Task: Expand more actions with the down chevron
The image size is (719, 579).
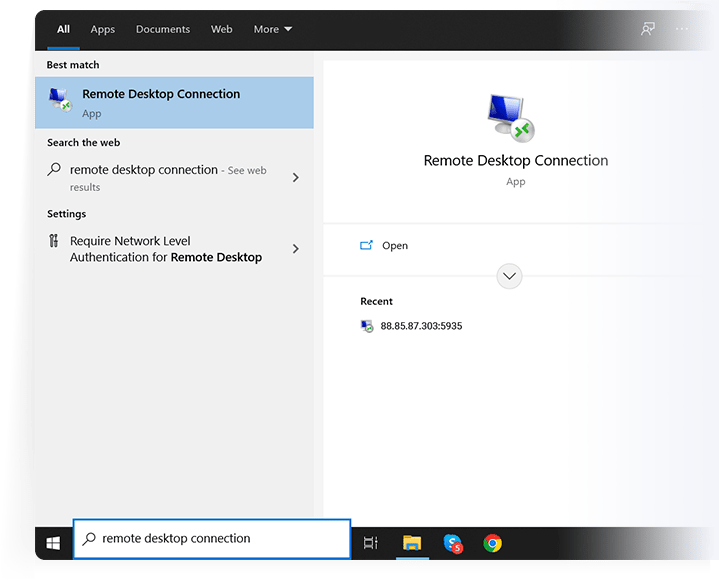Action: pos(509,276)
